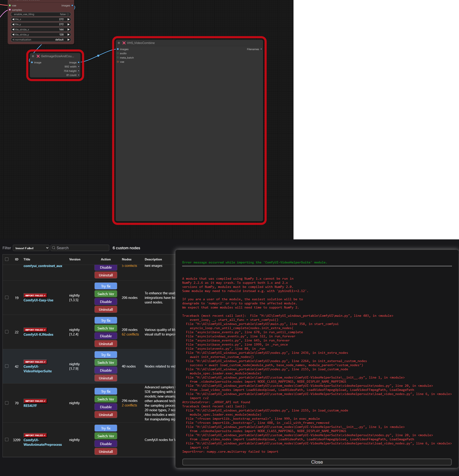Click right arrow on normalization selector

69,40
